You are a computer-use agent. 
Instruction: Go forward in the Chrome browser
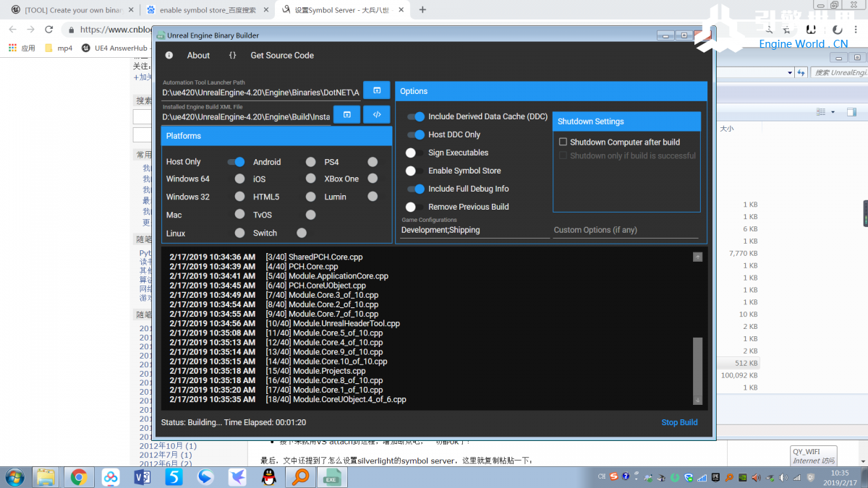[x=30, y=30]
